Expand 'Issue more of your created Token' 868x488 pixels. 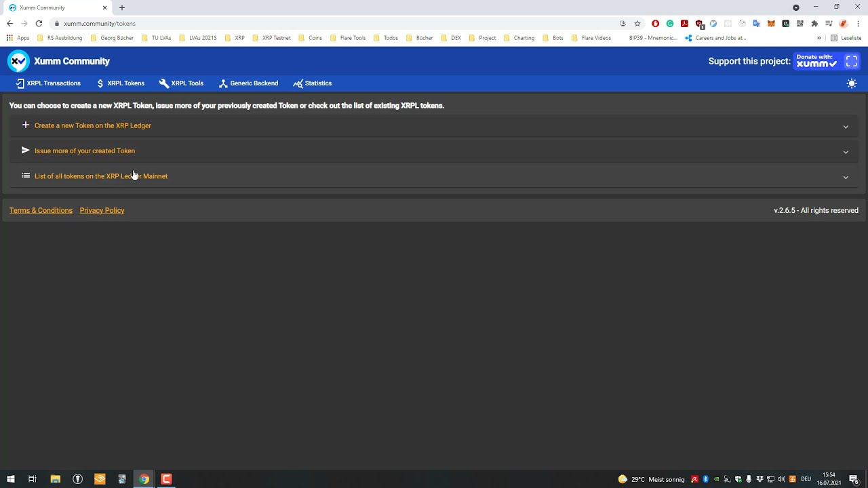click(x=434, y=151)
